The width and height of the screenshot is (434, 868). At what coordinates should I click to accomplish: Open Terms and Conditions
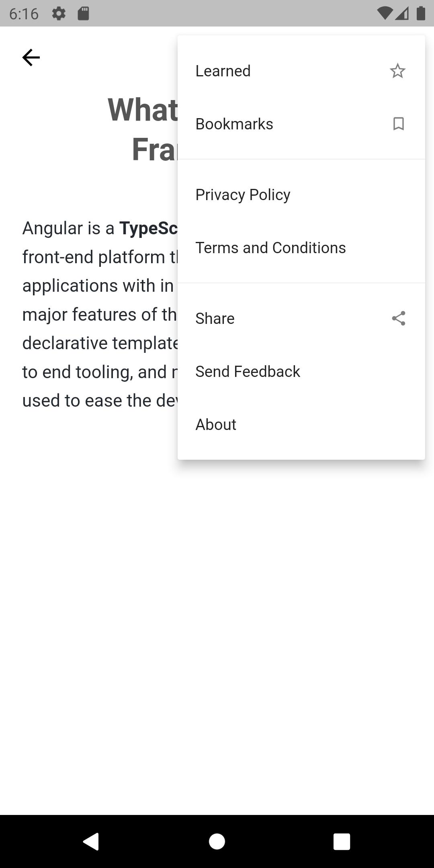pos(301,248)
